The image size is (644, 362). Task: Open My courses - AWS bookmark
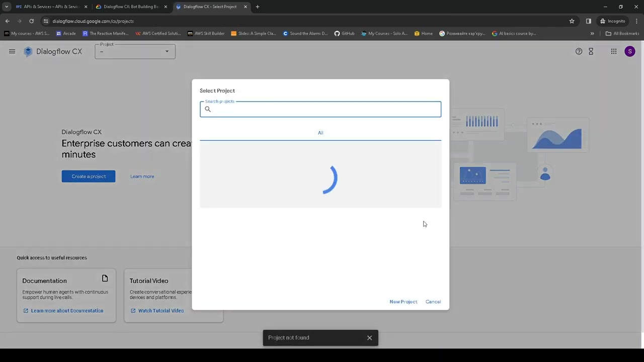coord(27,34)
